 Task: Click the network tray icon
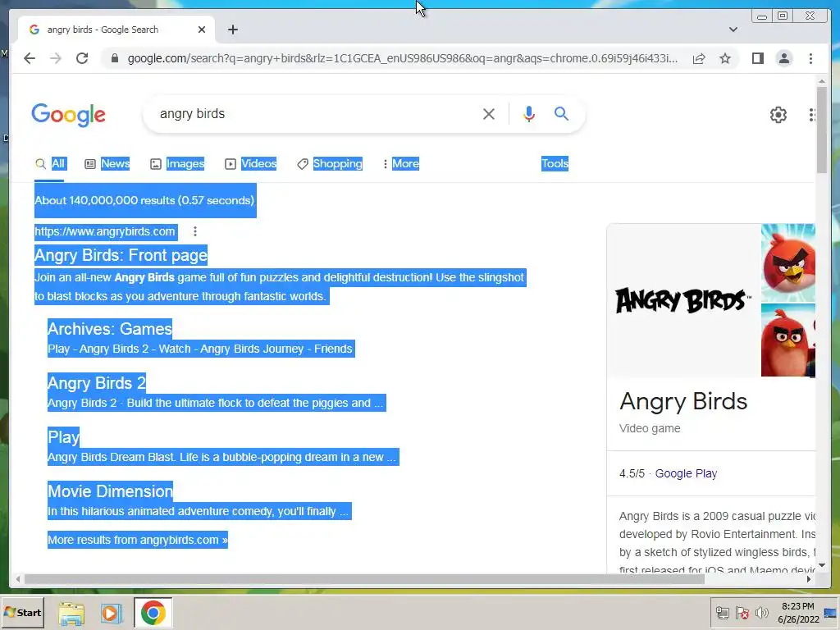point(722,613)
